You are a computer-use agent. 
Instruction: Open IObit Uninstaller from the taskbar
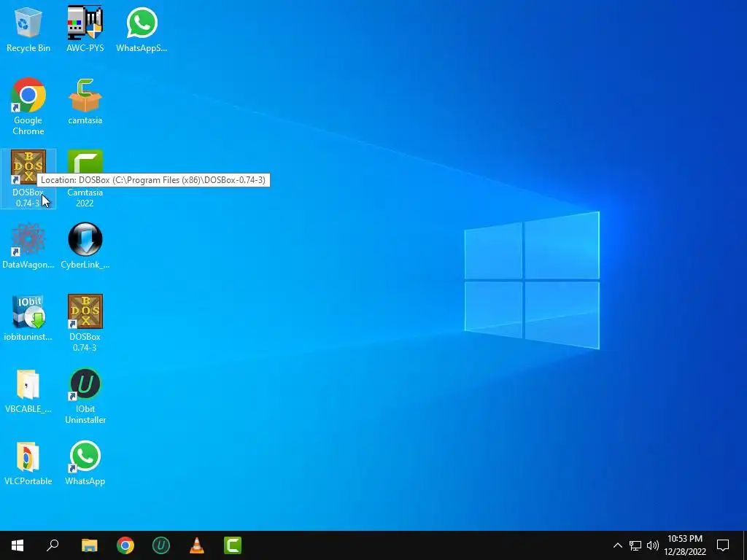(x=161, y=545)
